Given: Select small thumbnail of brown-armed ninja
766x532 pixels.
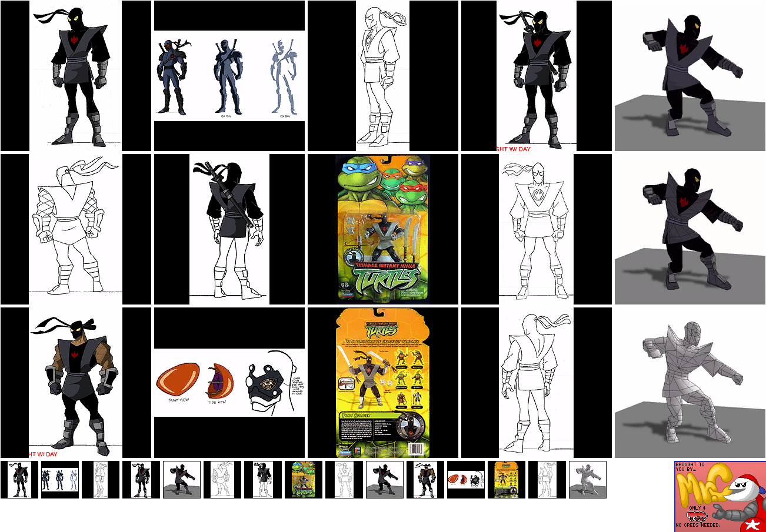Looking at the screenshot, I should (425, 480).
